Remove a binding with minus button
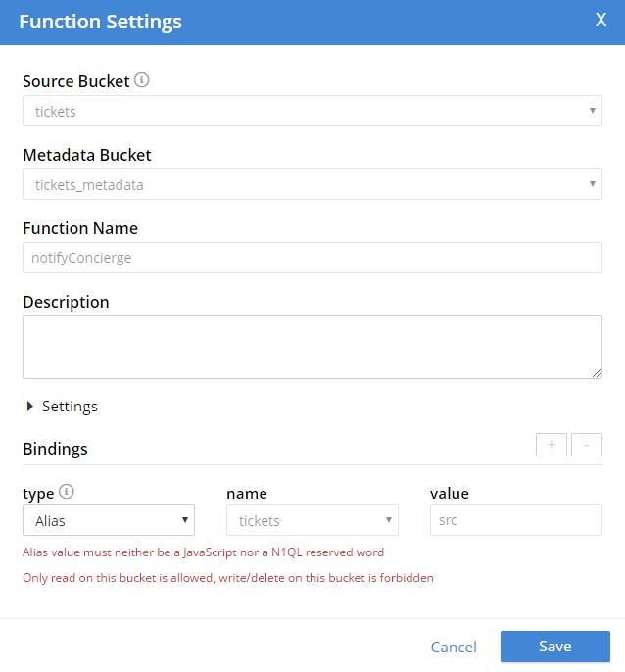 coord(587,445)
